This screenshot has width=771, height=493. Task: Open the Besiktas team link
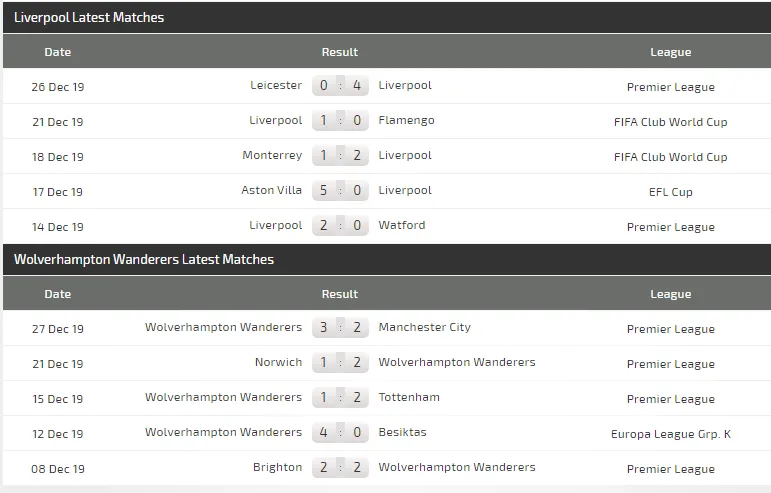click(x=404, y=432)
